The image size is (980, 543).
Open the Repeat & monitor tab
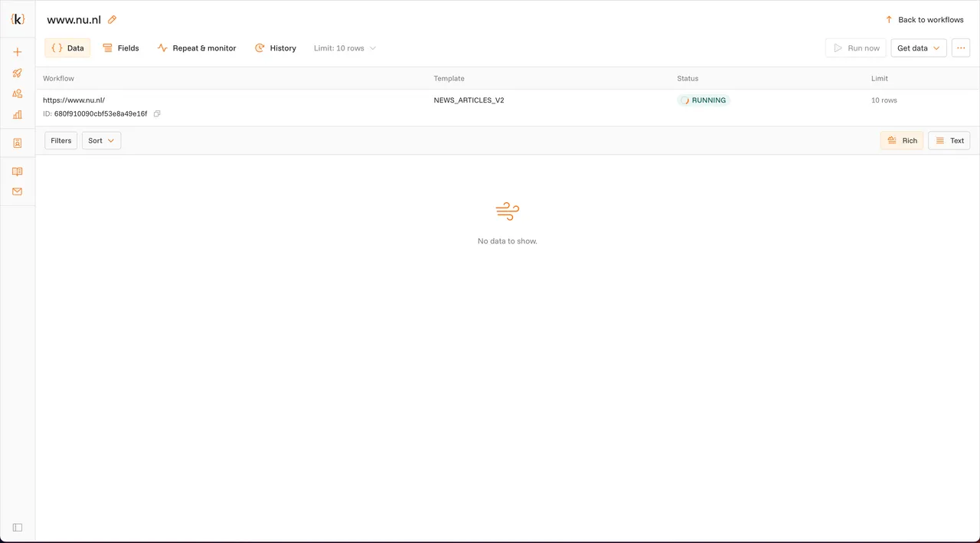(197, 48)
